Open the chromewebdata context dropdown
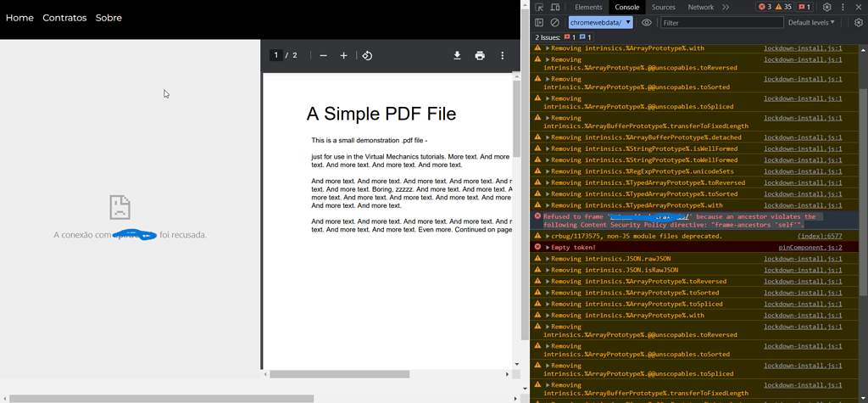The width and height of the screenshot is (868, 403). (601, 23)
